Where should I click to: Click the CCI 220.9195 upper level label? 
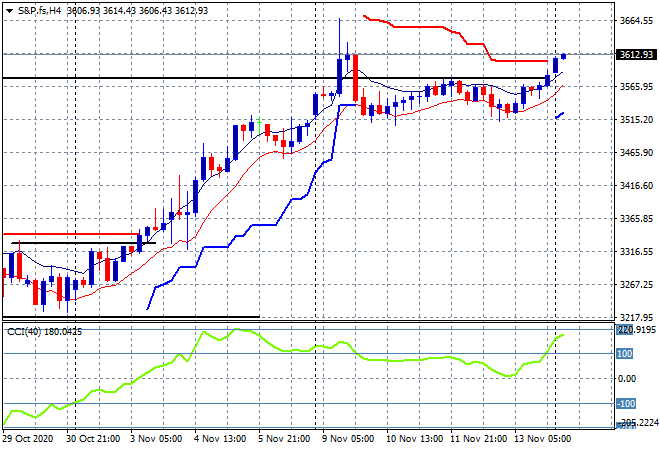[x=636, y=330]
